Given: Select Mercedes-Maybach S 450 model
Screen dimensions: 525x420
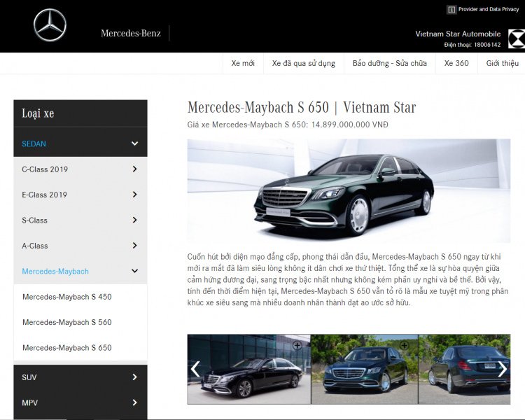Looking at the screenshot, I should [x=67, y=297].
